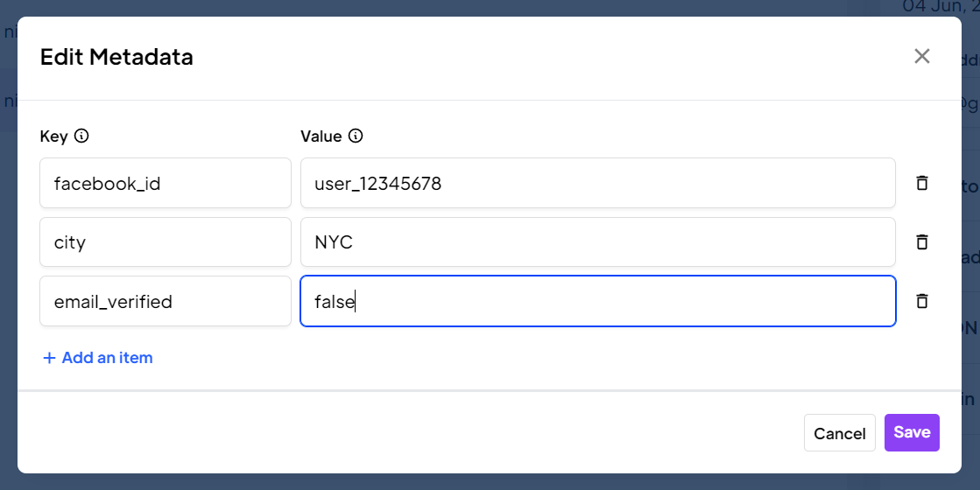Save the metadata changes

point(912,432)
